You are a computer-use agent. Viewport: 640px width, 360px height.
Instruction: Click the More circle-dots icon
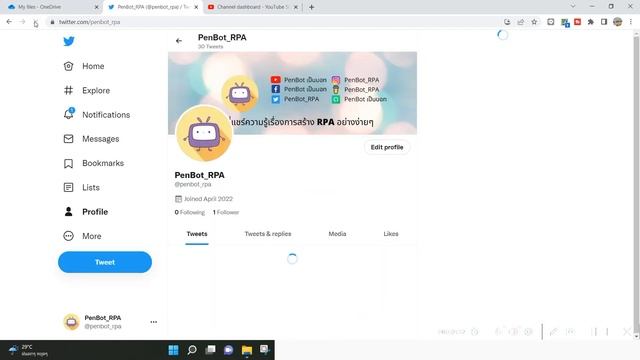69,236
